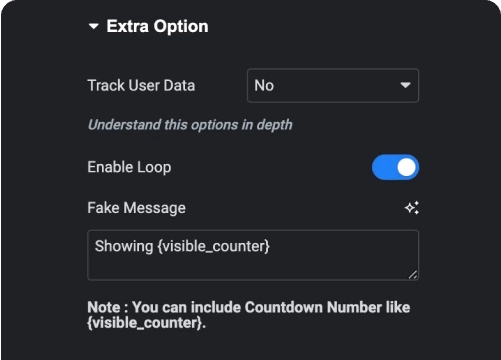Click the Track User Data caret arrow
The height and width of the screenshot is (360, 501).
[x=405, y=85]
